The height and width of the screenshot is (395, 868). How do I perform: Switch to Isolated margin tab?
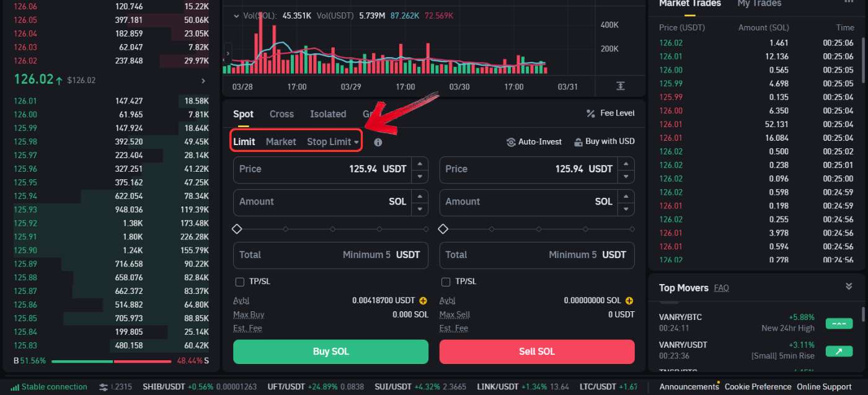[328, 114]
